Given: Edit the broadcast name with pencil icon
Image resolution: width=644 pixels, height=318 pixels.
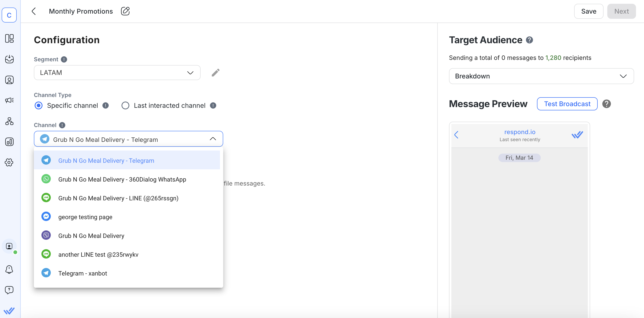Looking at the screenshot, I should click(x=125, y=11).
